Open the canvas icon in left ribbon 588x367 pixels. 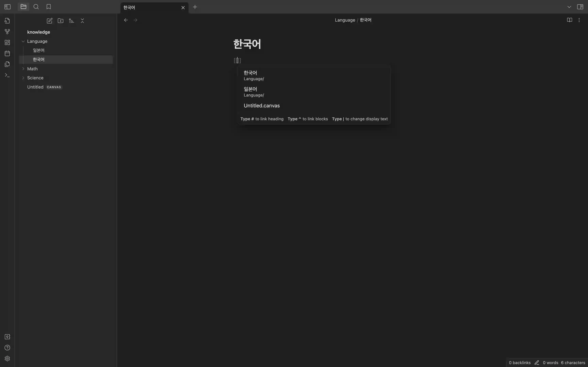(x=7, y=42)
